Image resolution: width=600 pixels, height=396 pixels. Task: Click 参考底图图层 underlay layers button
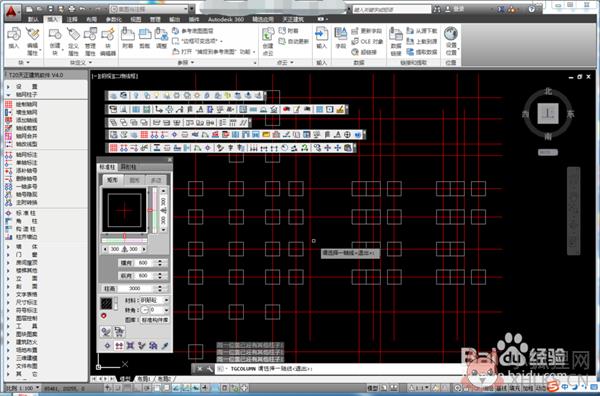coord(193,31)
